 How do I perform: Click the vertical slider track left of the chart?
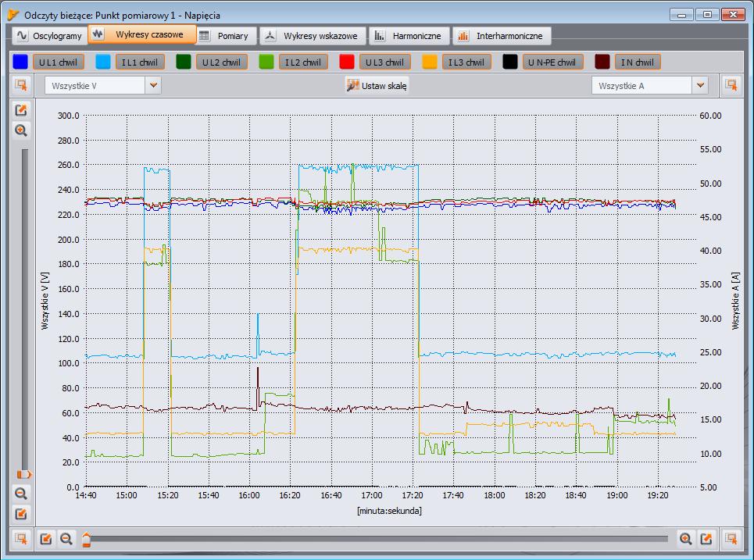(x=24, y=311)
